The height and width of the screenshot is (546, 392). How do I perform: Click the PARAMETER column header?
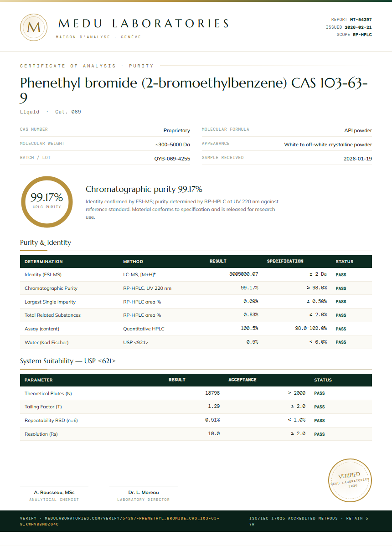click(x=39, y=380)
